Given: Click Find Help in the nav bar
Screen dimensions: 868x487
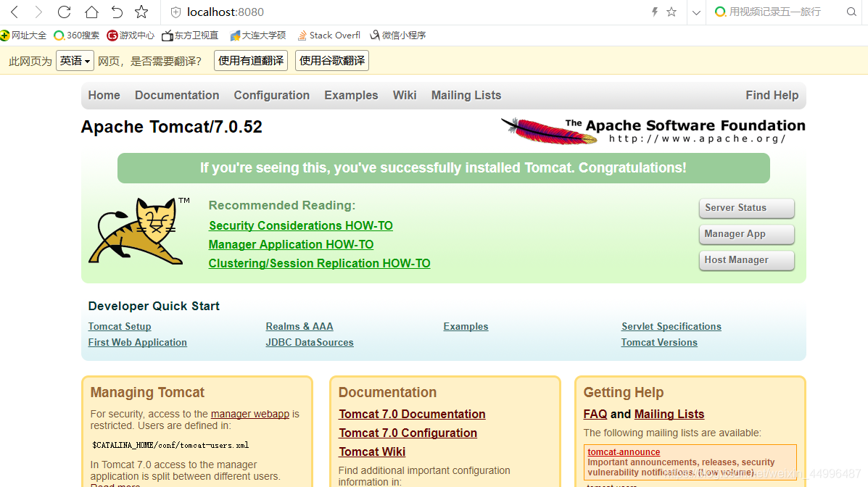Looking at the screenshot, I should (x=772, y=95).
